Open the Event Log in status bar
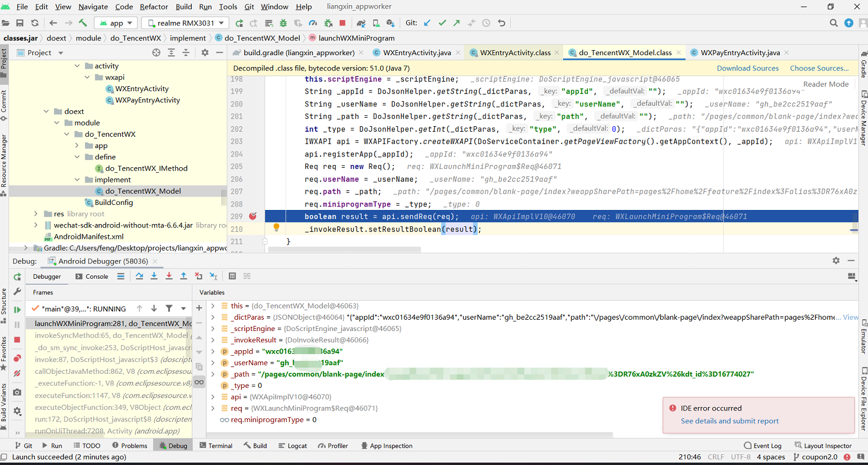868x465 pixels. 762,445
